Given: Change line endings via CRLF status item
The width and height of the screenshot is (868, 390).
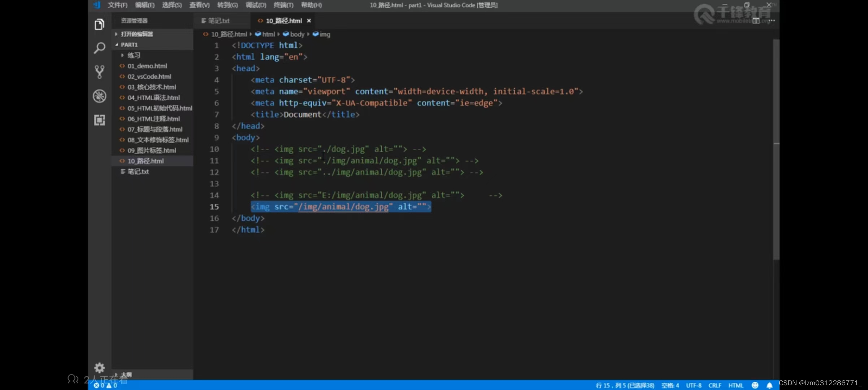Looking at the screenshot, I should point(715,385).
